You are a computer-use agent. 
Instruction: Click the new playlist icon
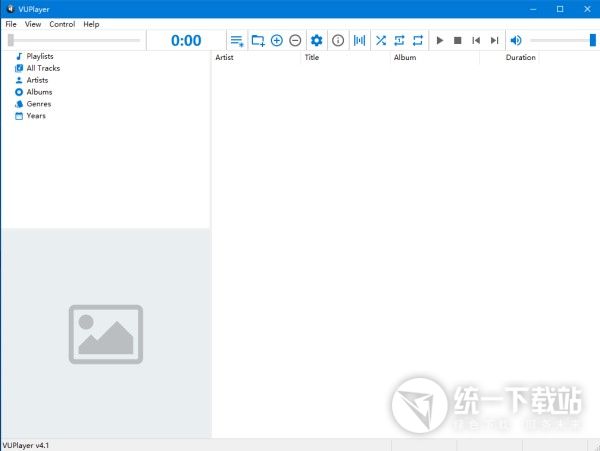pos(237,40)
